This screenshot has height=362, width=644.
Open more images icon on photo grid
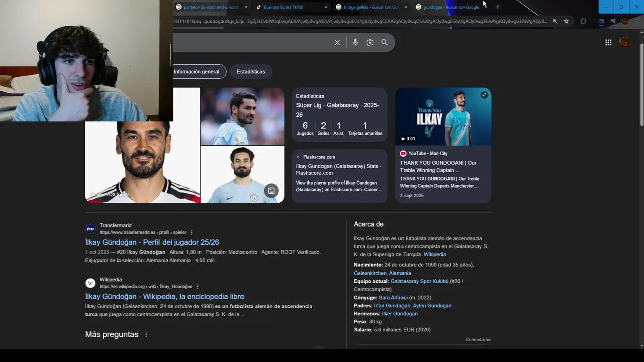271,191
